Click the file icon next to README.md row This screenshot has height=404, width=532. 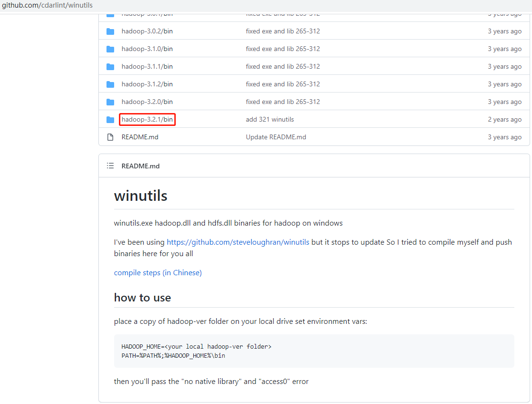(110, 137)
